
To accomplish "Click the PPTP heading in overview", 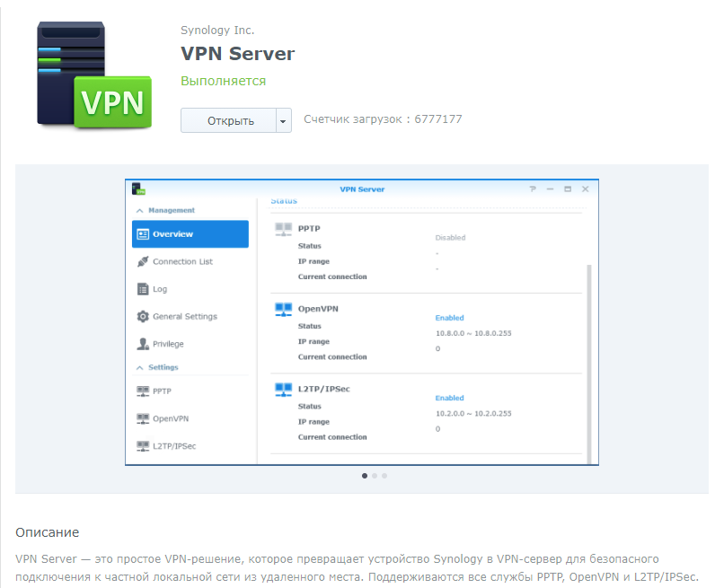I will pyautogui.click(x=309, y=228).
